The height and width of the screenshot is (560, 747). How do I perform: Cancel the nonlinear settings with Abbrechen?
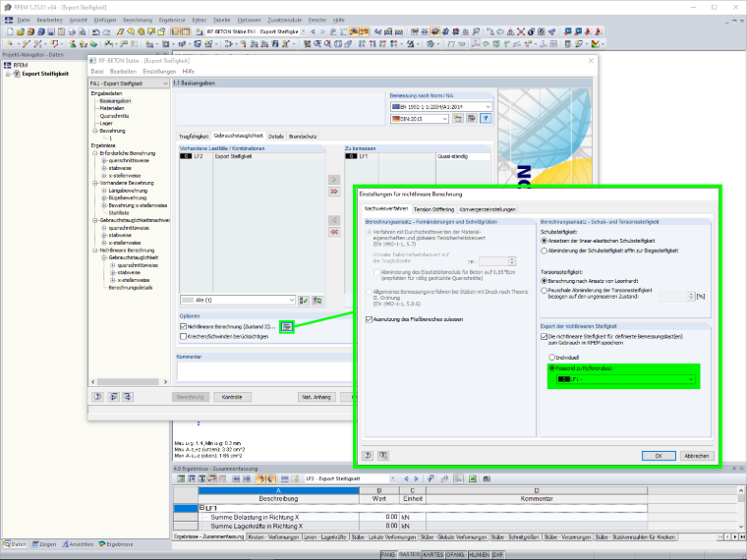click(x=697, y=456)
